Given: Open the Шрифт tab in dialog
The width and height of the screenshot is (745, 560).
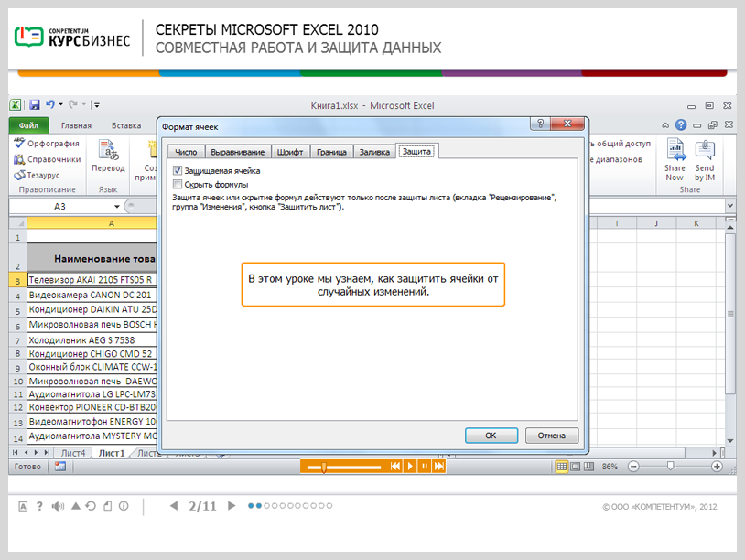Looking at the screenshot, I should [290, 152].
